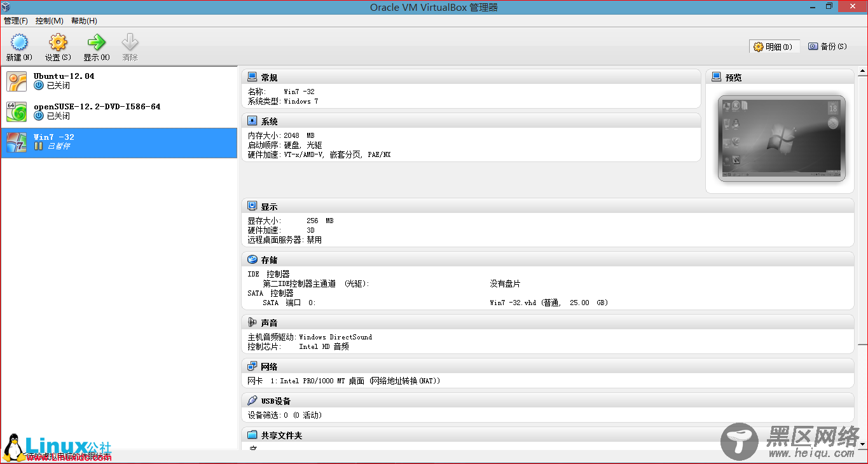Click the 新建 (New) toolbar icon
The height and width of the screenshot is (464, 868).
(20, 43)
